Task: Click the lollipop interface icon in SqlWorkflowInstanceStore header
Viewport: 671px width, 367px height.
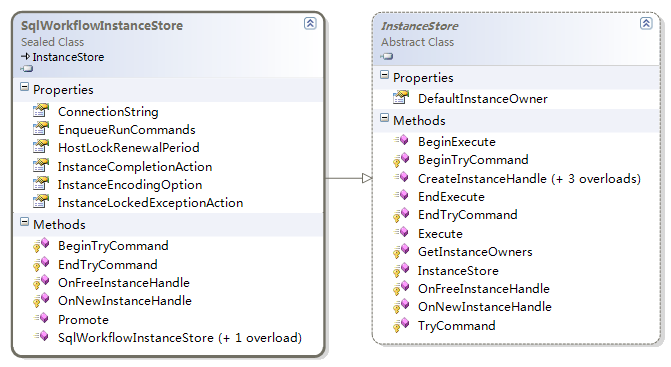Action: pyautogui.click(x=27, y=69)
